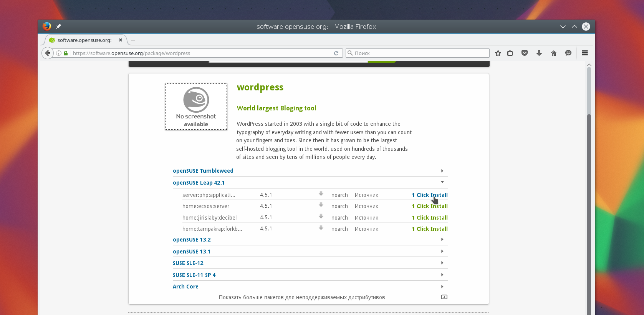
Task: Download the home:jirislaby:decibel package via arrow icon
Action: [321, 217]
